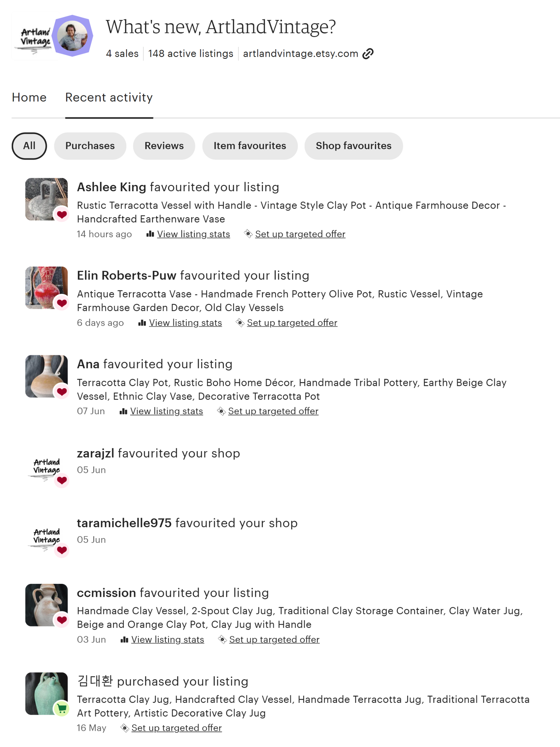Open View listing stats for Ana's favourite
This screenshot has width=560, height=747.
point(167,411)
